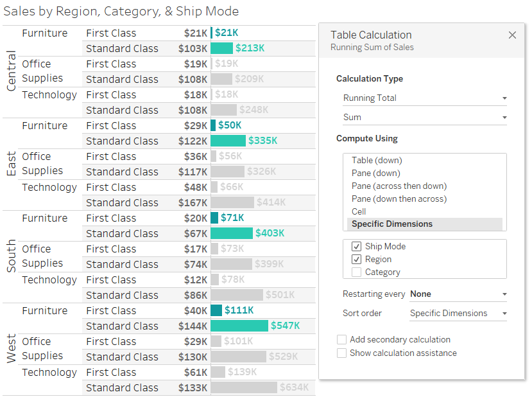The image size is (532, 399).
Task: Enable Add secondary calculation
Action: (x=341, y=339)
